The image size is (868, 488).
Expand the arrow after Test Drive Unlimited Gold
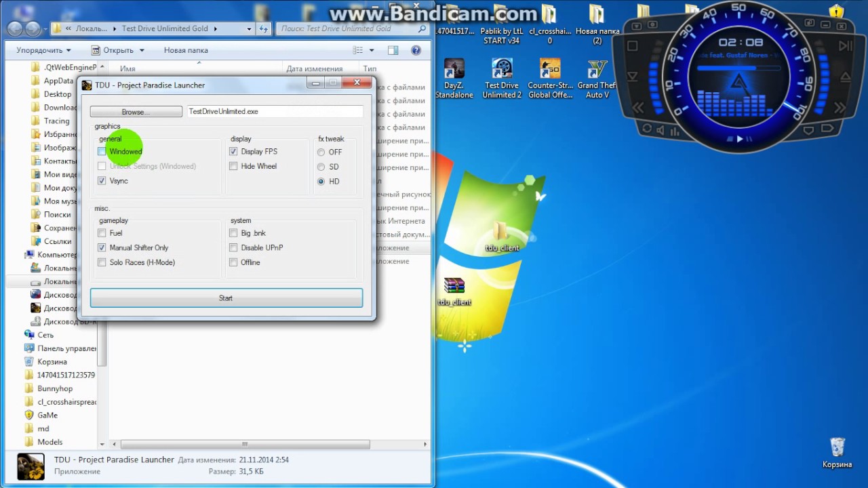point(216,28)
